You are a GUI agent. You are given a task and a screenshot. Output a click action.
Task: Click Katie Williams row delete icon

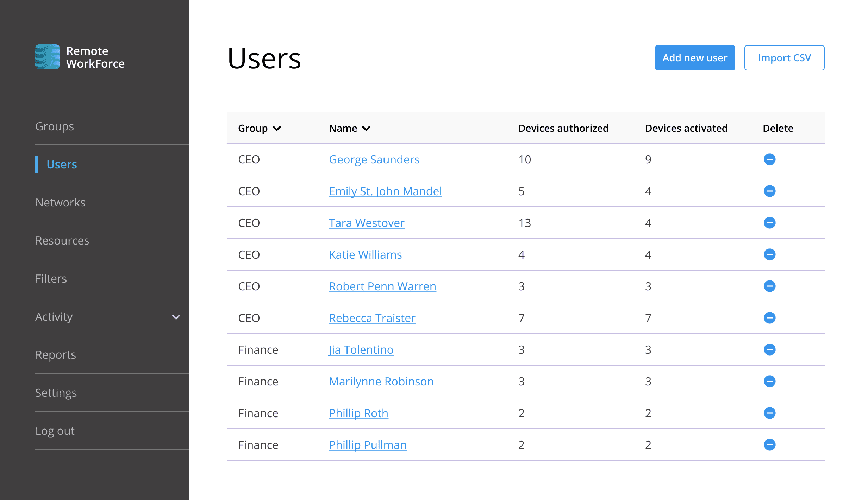pos(769,254)
